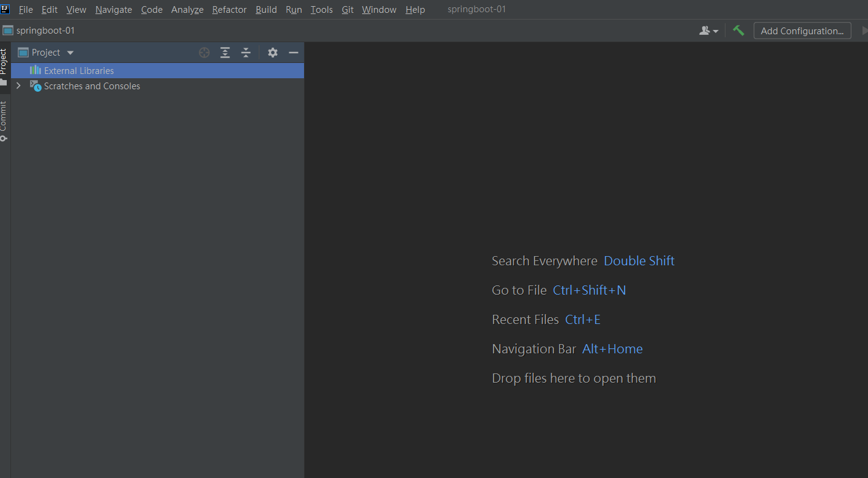Click the Double Shift shortcut text
This screenshot has width=868, height=478.
639,261
